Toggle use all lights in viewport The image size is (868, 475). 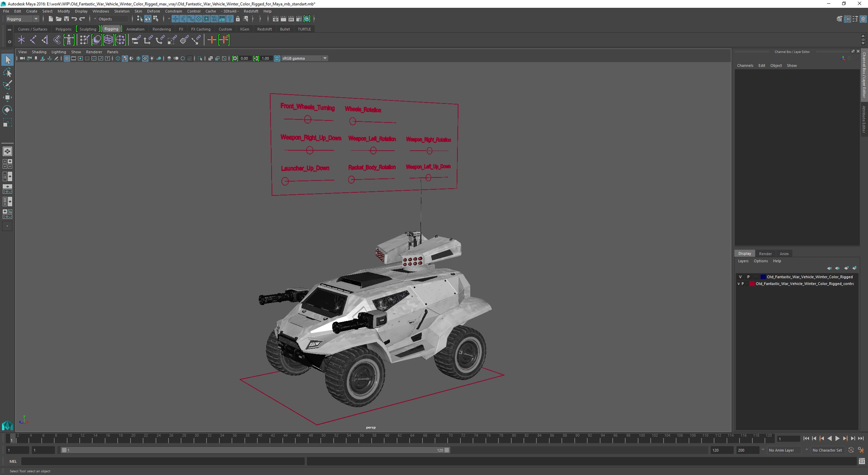[x=152, y=59]
